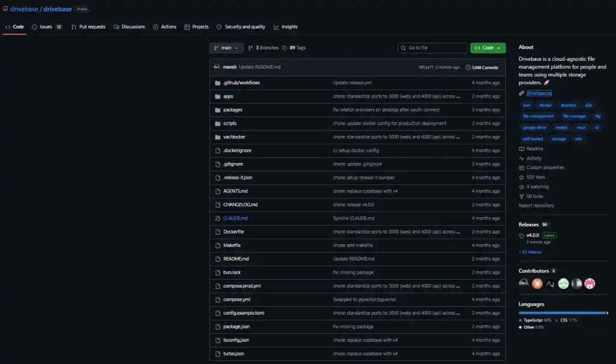Open the first gray contributor avatar
The height and width of the screenshot is (364, 616).
click(524, 283)
